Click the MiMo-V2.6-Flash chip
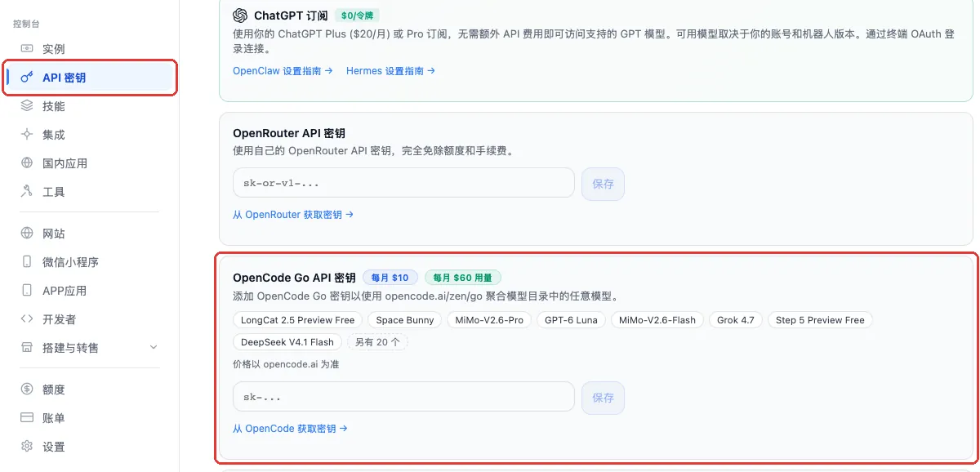 [x=657, y=320]
